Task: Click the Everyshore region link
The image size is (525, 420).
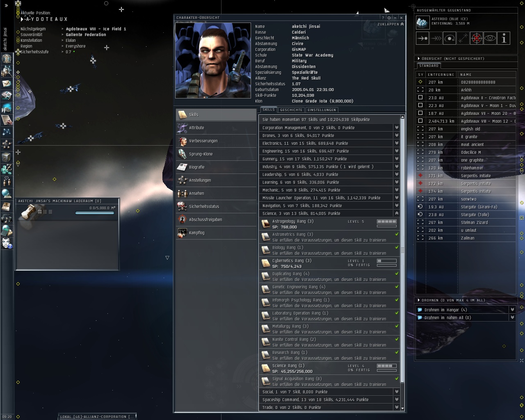Action: click(x=75, y=46)
